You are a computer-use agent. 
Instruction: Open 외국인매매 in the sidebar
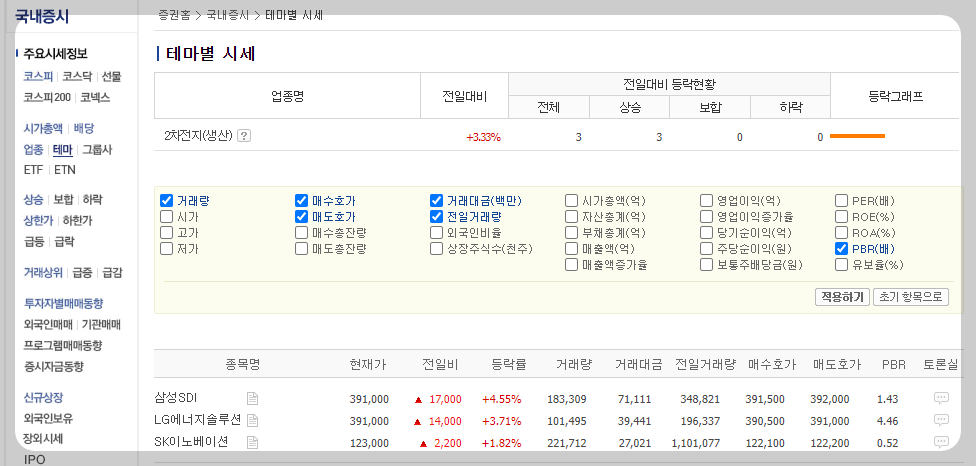[x=48, y=324]
